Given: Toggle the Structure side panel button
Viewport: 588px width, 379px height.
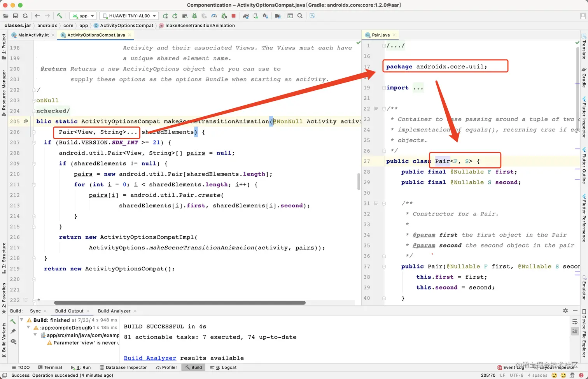Looking at the screenshot, I should 4,258.
